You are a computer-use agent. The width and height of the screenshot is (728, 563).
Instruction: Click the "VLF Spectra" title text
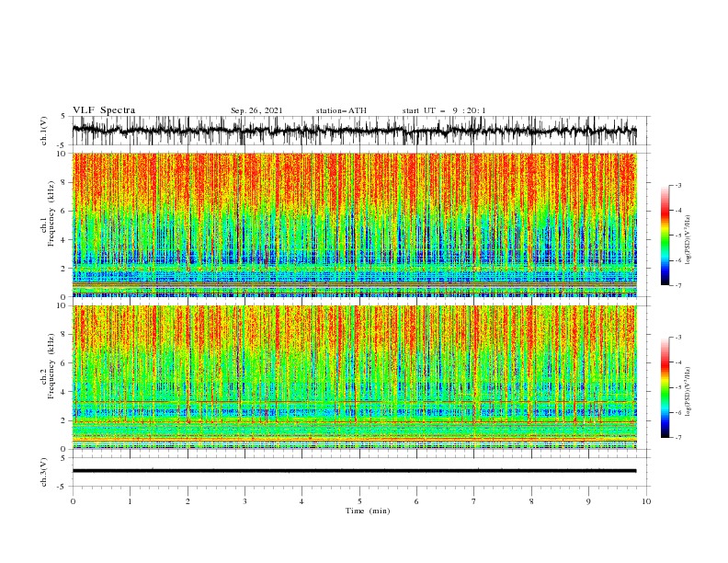(x=104, y=110)
